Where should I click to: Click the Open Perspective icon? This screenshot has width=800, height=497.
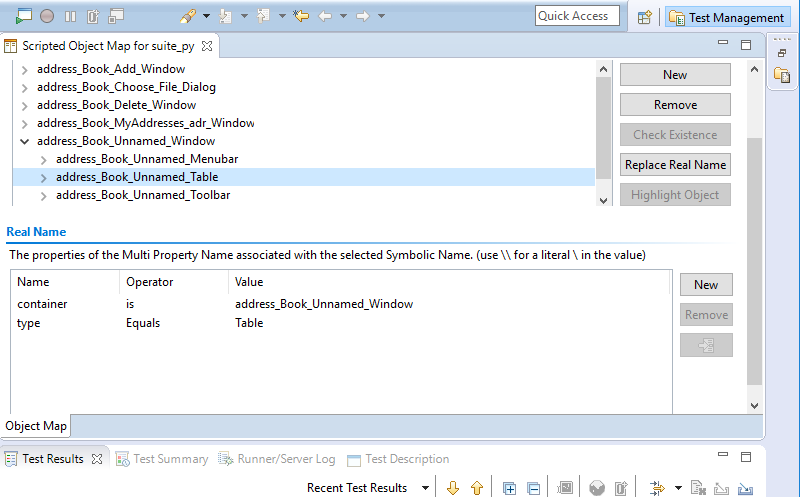645,17
